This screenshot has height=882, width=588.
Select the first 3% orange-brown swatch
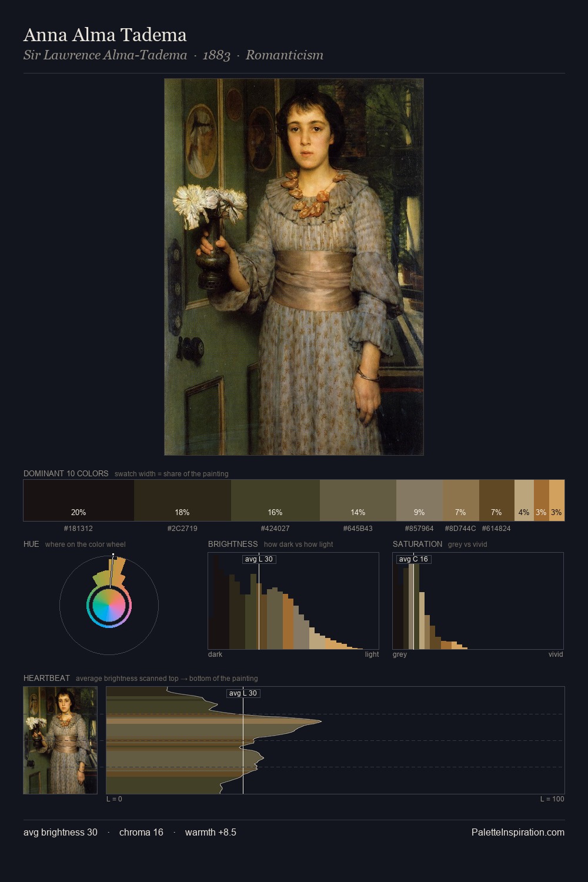[x=542, y=500]
